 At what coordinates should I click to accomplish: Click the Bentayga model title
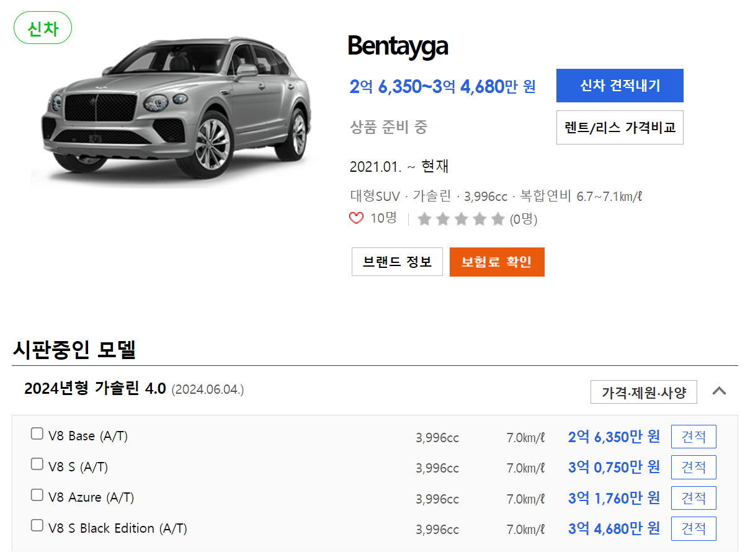[x=398, y=46]
